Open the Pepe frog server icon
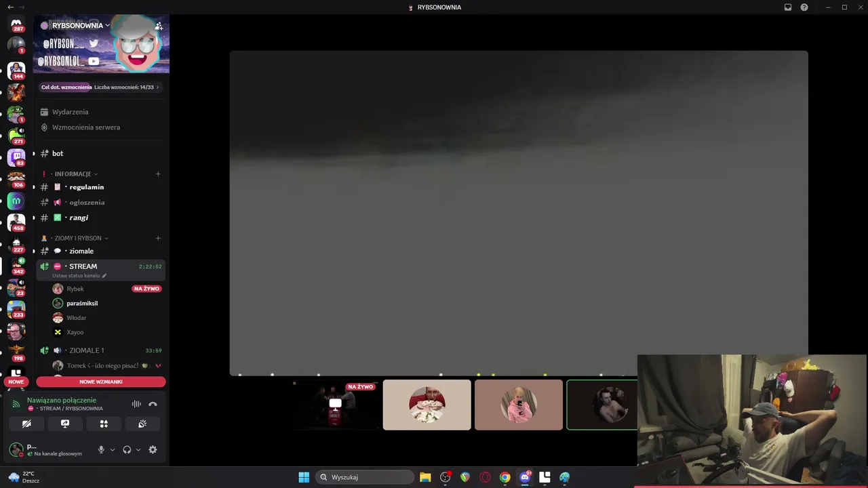Viewport: 868px width, 488px height. click(16, 113)
